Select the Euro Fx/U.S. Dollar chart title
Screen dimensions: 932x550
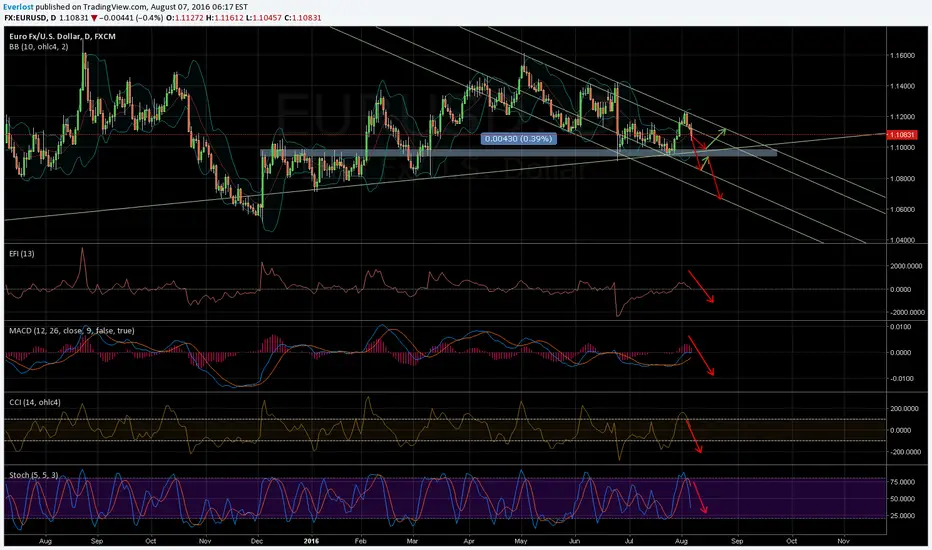[62, 36]
